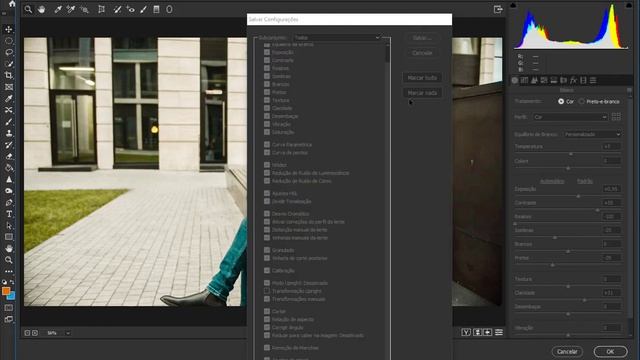Open the Equilíbrio de Branco dropdown
This screenshot has width=640, height=360.
592,134
